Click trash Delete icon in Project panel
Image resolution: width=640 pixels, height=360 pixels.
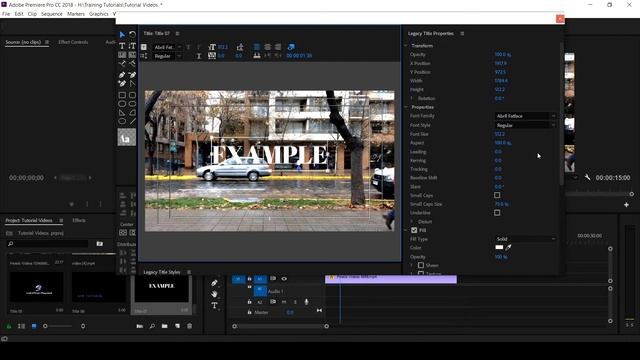189,326
